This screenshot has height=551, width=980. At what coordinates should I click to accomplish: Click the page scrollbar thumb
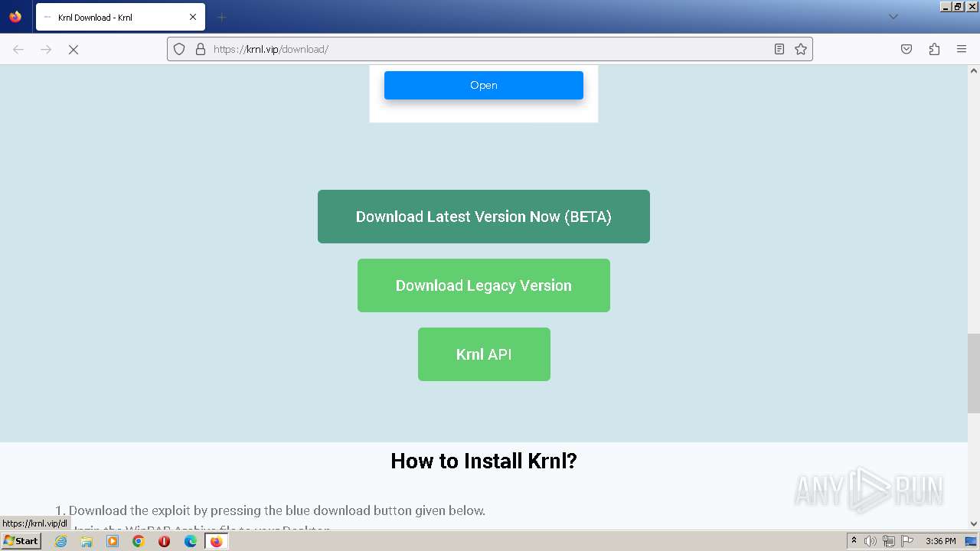pos(974,373)
